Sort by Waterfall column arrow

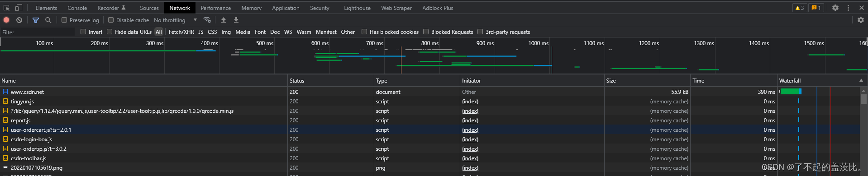[x=861, y=80]
